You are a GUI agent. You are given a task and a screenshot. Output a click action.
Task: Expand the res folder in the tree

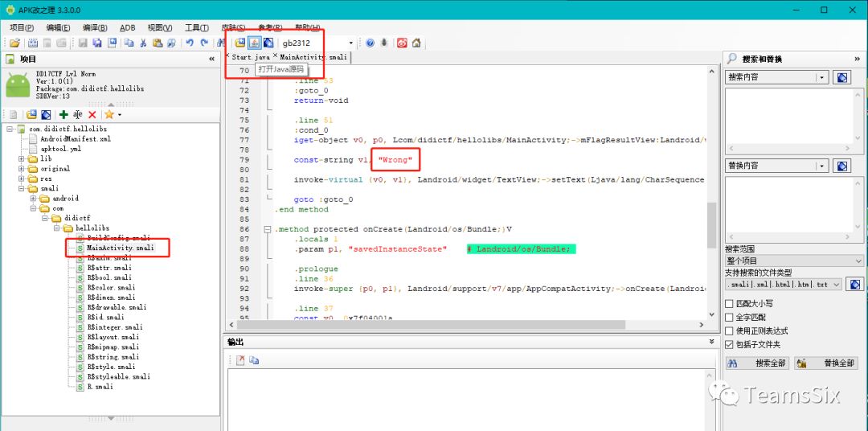[23, 179]
